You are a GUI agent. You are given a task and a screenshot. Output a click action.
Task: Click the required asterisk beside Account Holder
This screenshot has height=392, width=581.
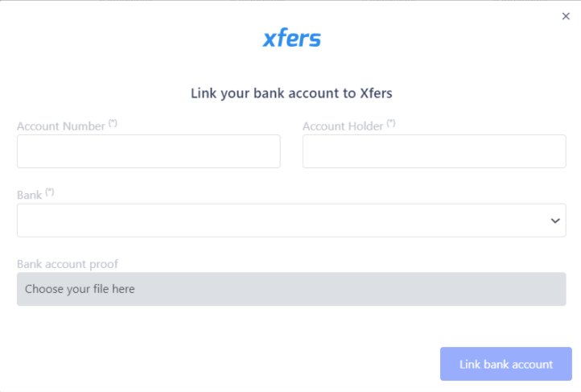[x=391, y=123]
